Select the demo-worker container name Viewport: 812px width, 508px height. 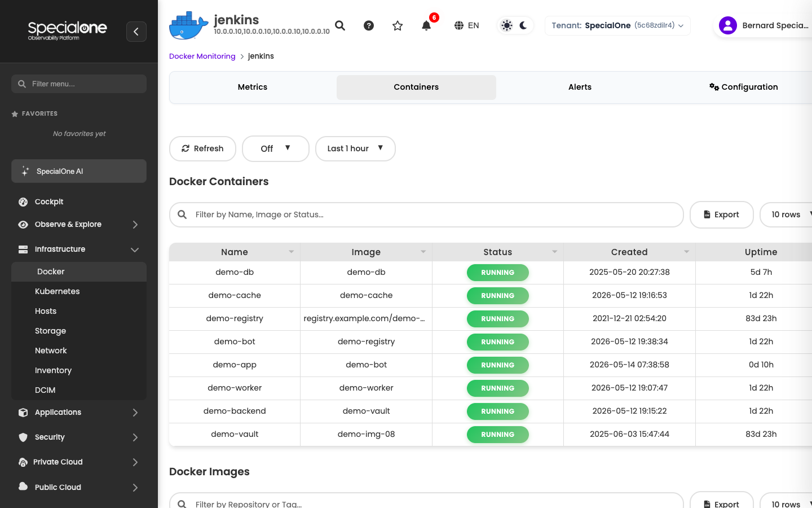point(235,388)
